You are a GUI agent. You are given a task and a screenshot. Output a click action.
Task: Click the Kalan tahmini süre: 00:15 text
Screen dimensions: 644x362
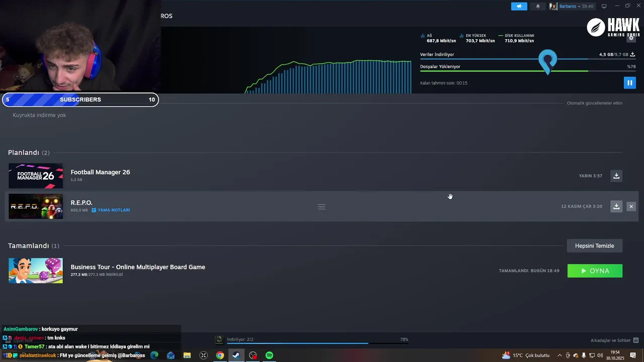[444, 83]
